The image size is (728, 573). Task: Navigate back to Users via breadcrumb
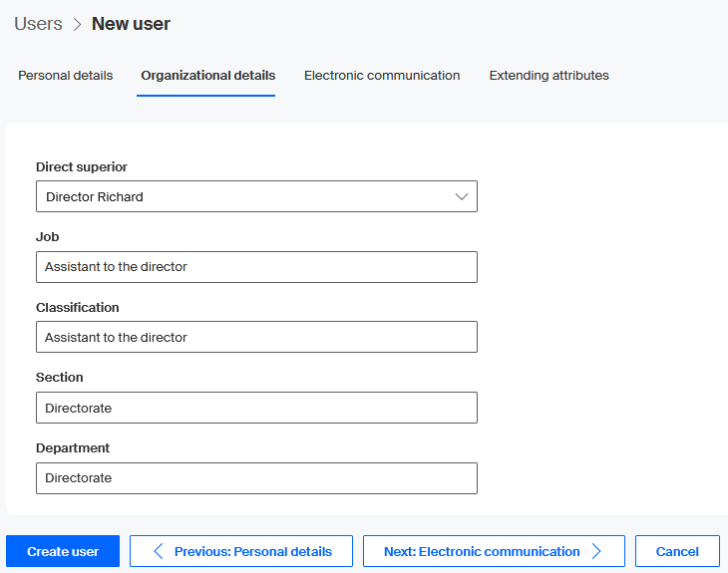tap(38, 24)
